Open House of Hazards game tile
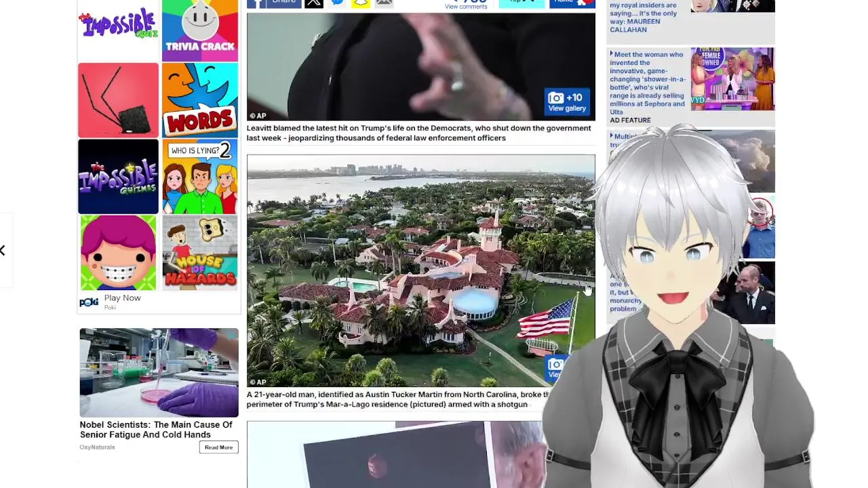868x488 pixels. coord(200,253)
